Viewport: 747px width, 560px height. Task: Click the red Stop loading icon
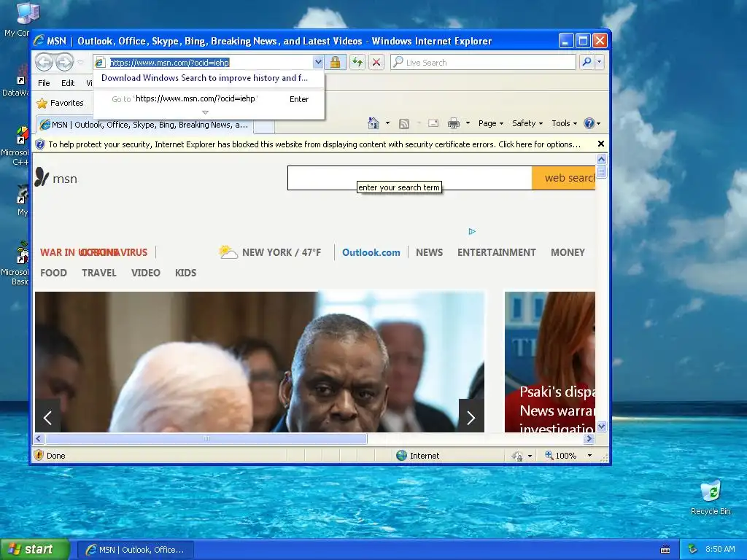(x=376, y=63)
